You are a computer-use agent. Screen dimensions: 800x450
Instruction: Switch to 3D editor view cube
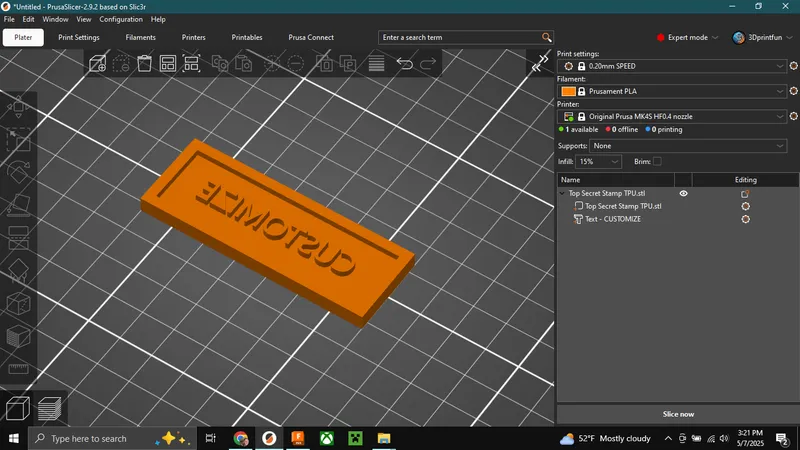[18, 409]
